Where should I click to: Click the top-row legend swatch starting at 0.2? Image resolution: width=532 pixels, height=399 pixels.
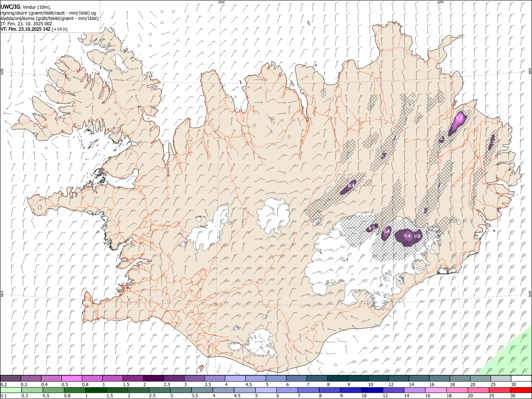[x=10, y=378]
